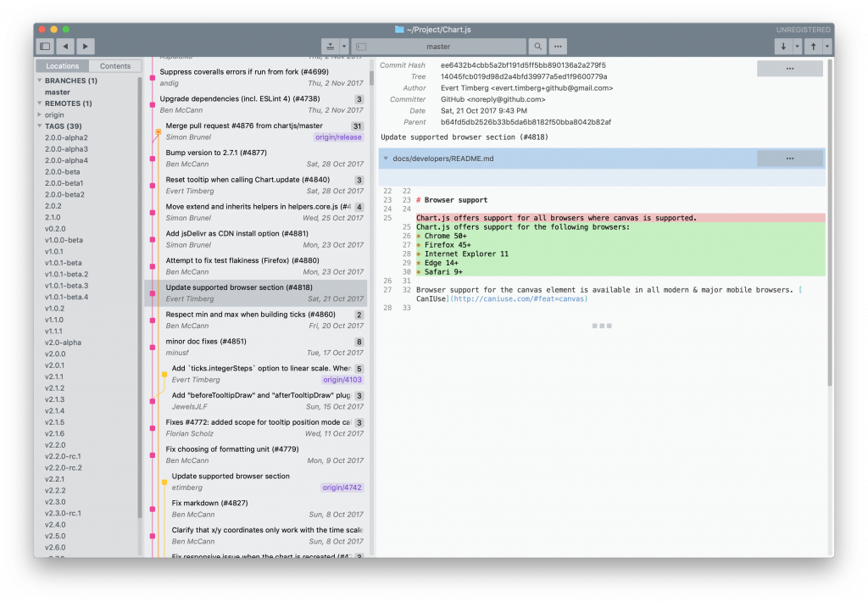Collapse the REMOTES section
868x602 pixels.
[x=40, y=103]
